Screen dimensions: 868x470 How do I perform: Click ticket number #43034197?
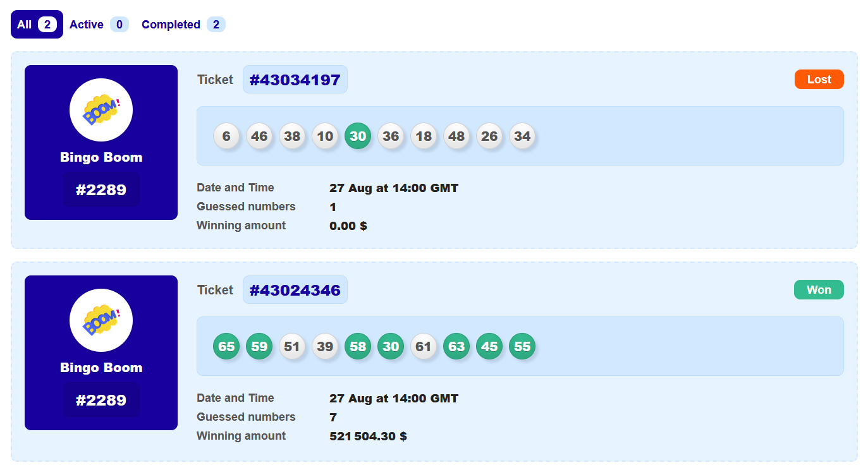pyautogui.click(x=295, y=80)
